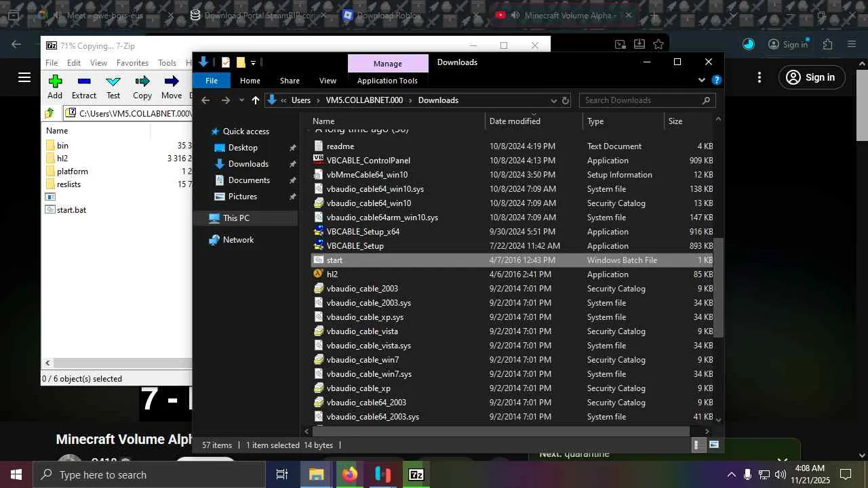This screenshot has height=488, width=868.
Task: Open Network in navigation pane
Action: [238, 240]
